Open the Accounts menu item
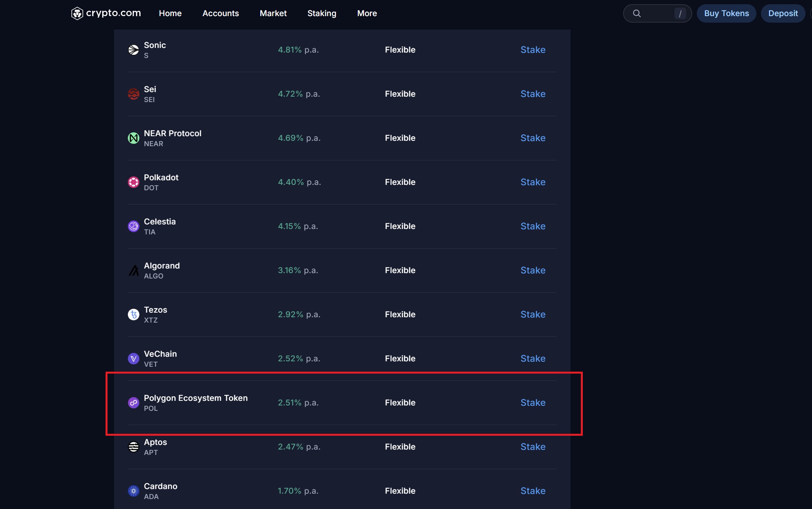The width and height of the screenshot is (812, 509). pyautogui.click(x=221, y=13)
